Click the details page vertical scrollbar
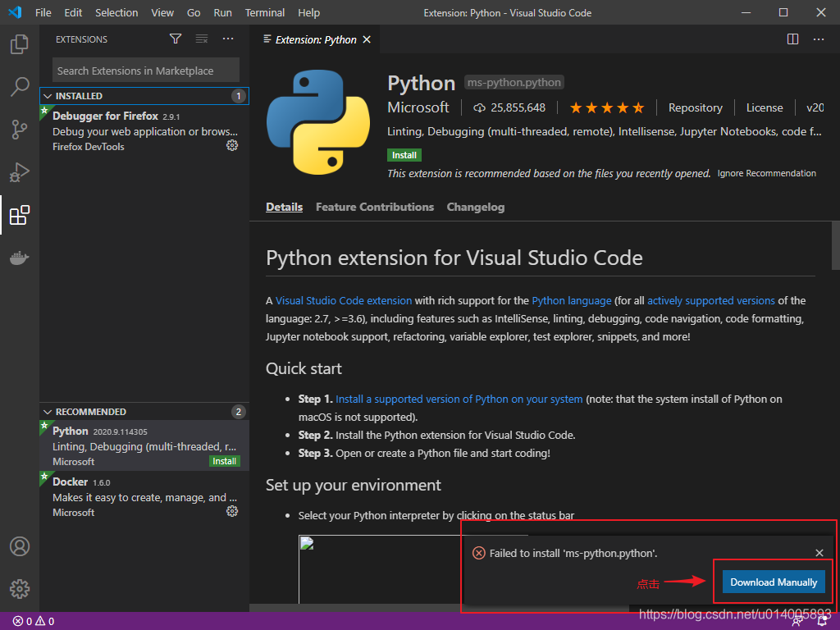The height and width of the screenshot is (630, 840). [x=835, y=245]
